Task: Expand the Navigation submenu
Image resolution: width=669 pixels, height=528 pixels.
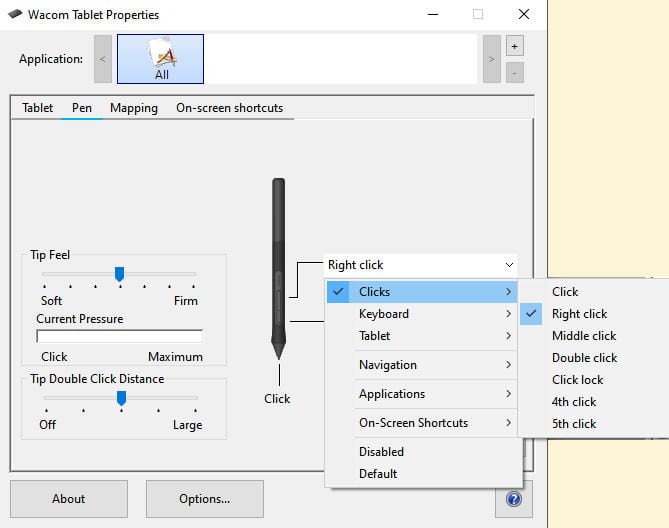Action: click(422, 365)
